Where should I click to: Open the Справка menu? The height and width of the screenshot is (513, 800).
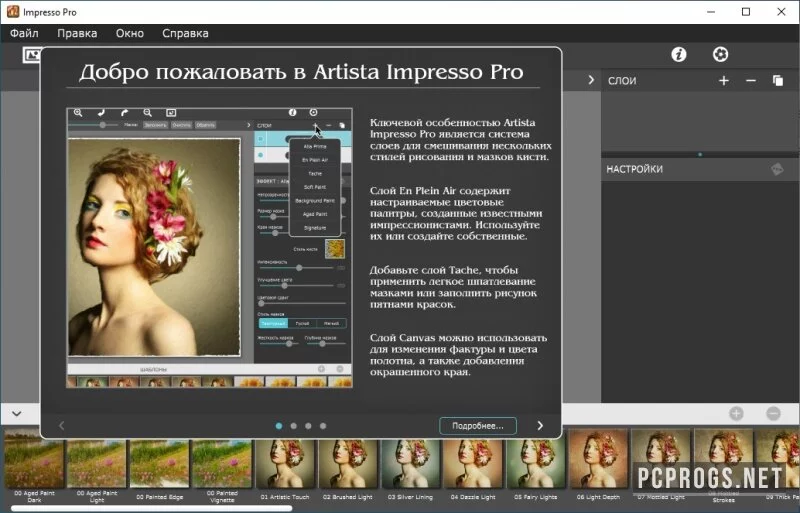185,33
